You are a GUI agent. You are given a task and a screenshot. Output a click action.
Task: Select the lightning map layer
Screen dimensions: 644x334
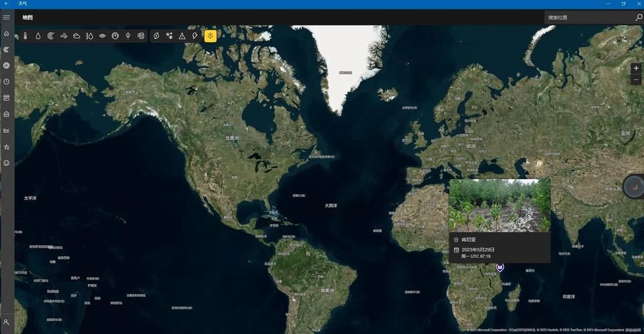click(x=195, y=36)
